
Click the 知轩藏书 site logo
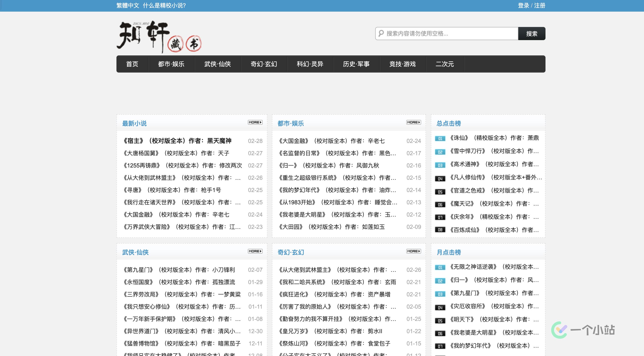pyautogui.click(x=159, y=37)
